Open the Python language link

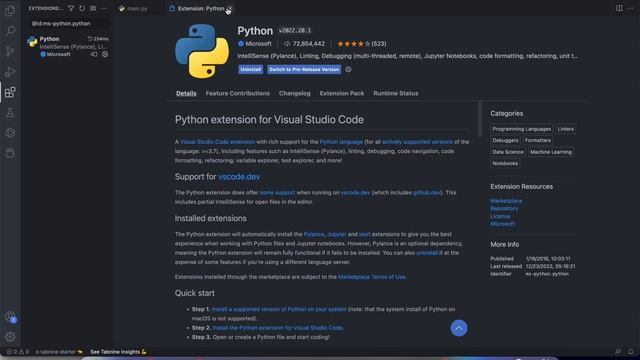[x=341, y=142]
